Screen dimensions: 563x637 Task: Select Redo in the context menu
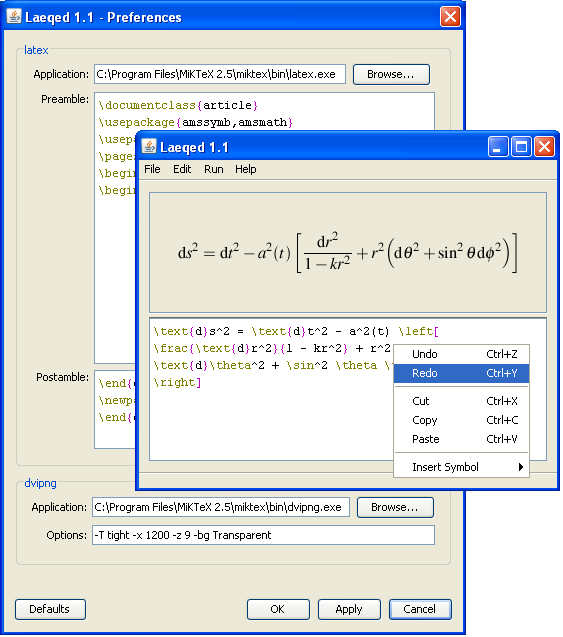461,373
